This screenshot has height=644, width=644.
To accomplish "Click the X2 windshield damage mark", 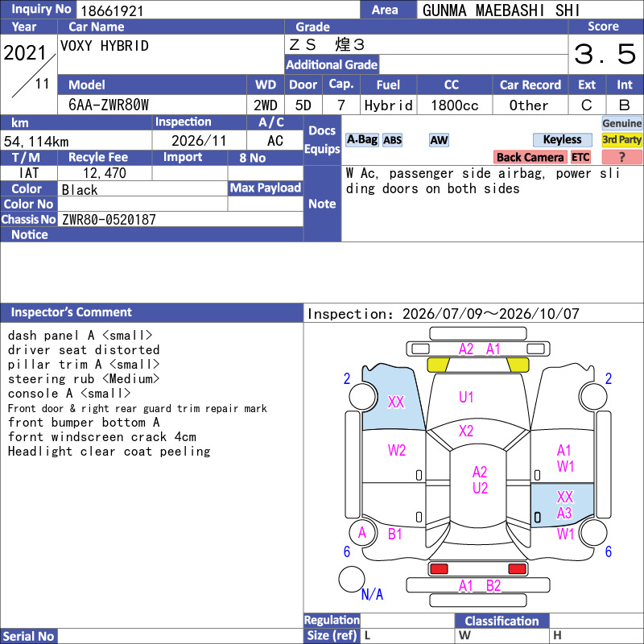I will click(466, 431).
